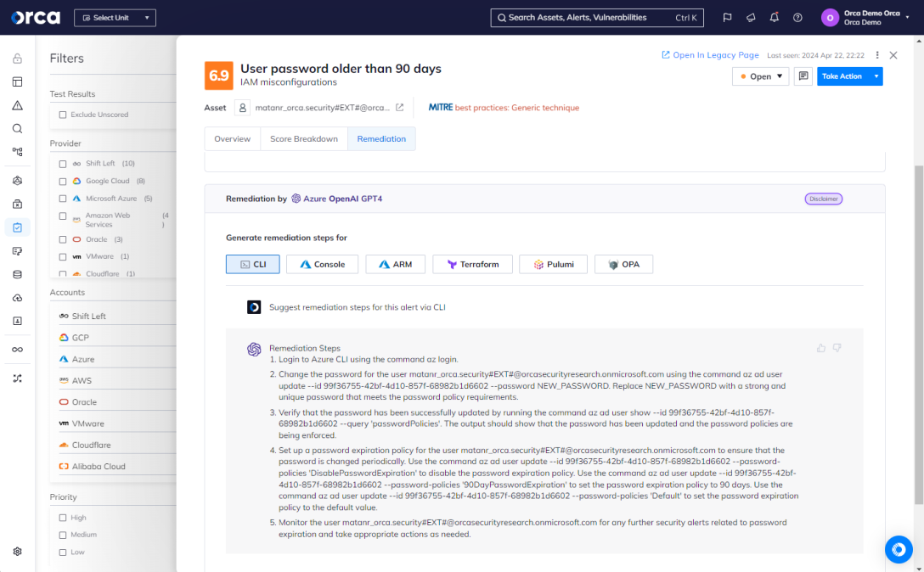The height and width of the screenshot is (572, 924).
Task: Check the Amazon Web Services filter
Action: 63,216
